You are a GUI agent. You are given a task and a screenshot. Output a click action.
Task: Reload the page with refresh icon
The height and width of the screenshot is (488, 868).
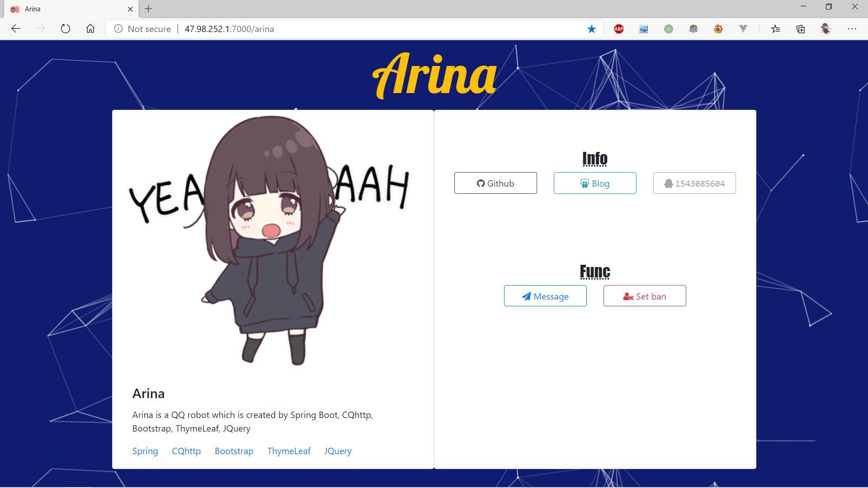(66, 29)
